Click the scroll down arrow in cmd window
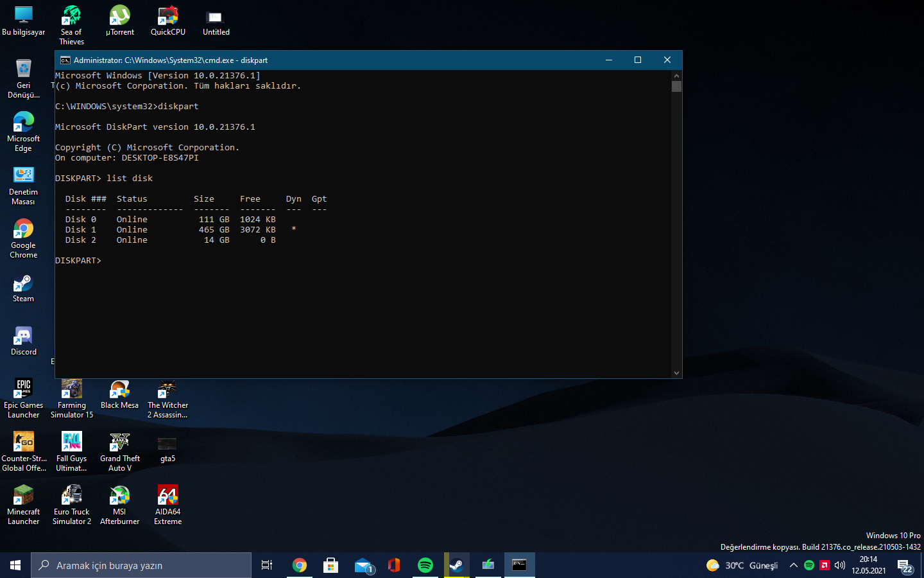924x578 pixels. pos(676,372)
